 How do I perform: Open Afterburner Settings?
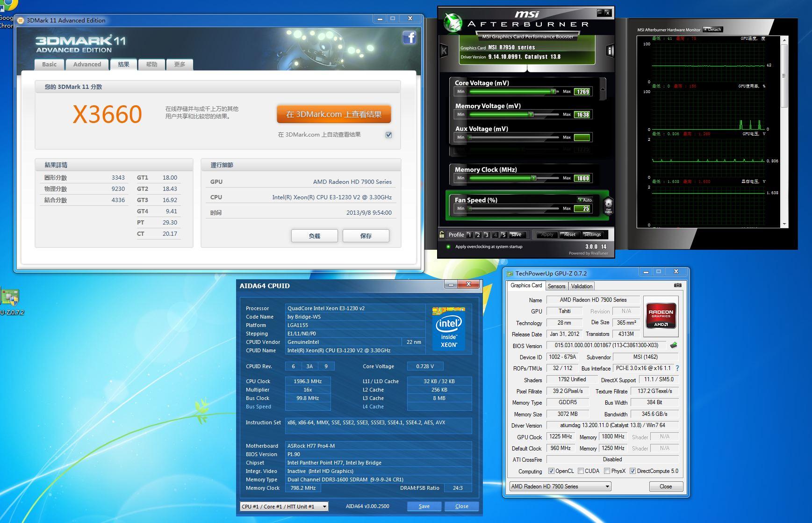click(x=592, y=234)
